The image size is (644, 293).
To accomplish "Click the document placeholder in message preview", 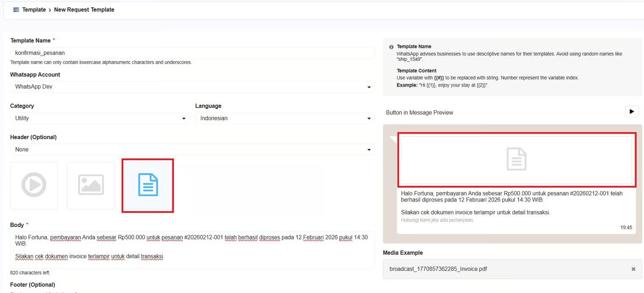I will [516, 160].
